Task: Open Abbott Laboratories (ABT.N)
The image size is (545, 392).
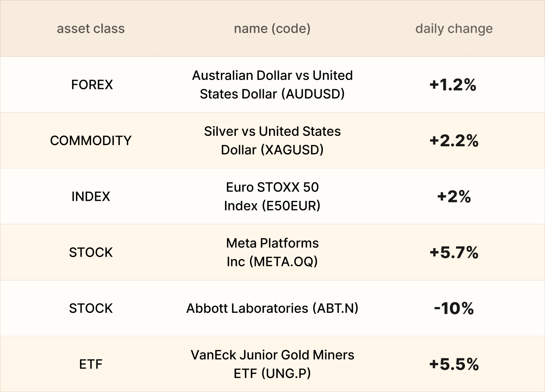Action: pos(272,308)
